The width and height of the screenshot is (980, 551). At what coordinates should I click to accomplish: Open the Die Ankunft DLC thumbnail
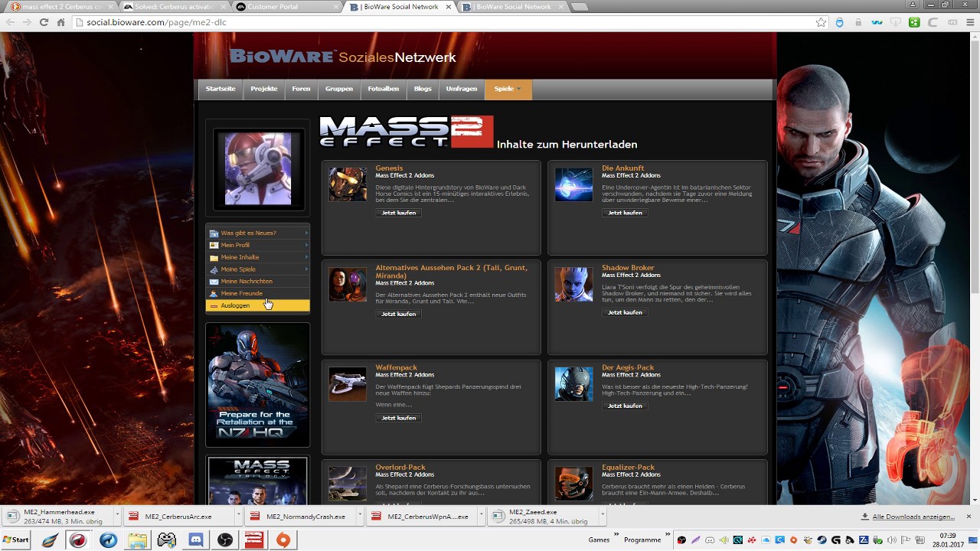573,184
